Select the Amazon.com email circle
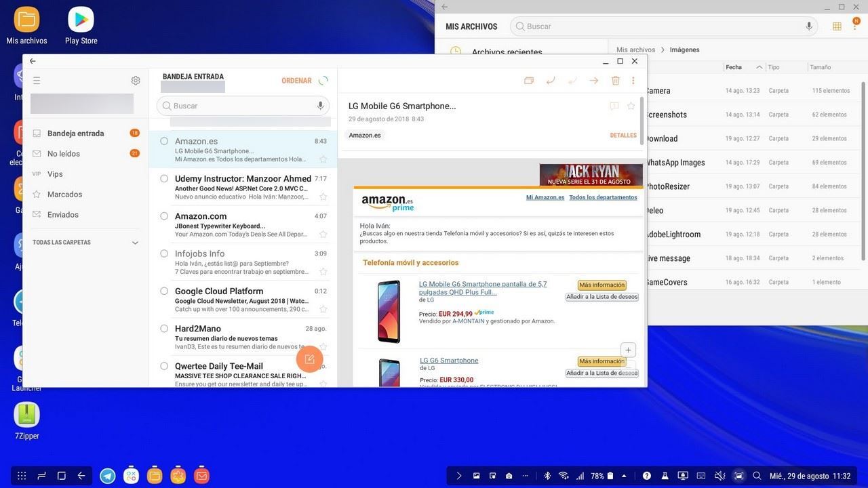868x488 pixels. [x=164, y=216]
